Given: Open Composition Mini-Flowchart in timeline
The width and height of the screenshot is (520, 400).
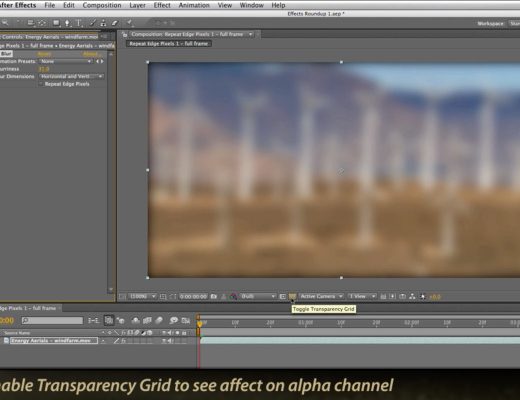Looking at the screenshot, I should click(94, 321).
